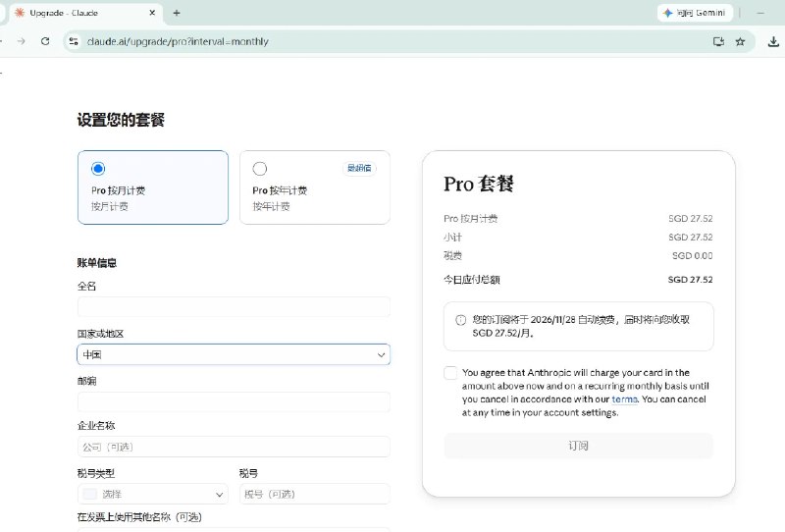
Task: Click the 企业名称 company field
Action: (234, 447)
